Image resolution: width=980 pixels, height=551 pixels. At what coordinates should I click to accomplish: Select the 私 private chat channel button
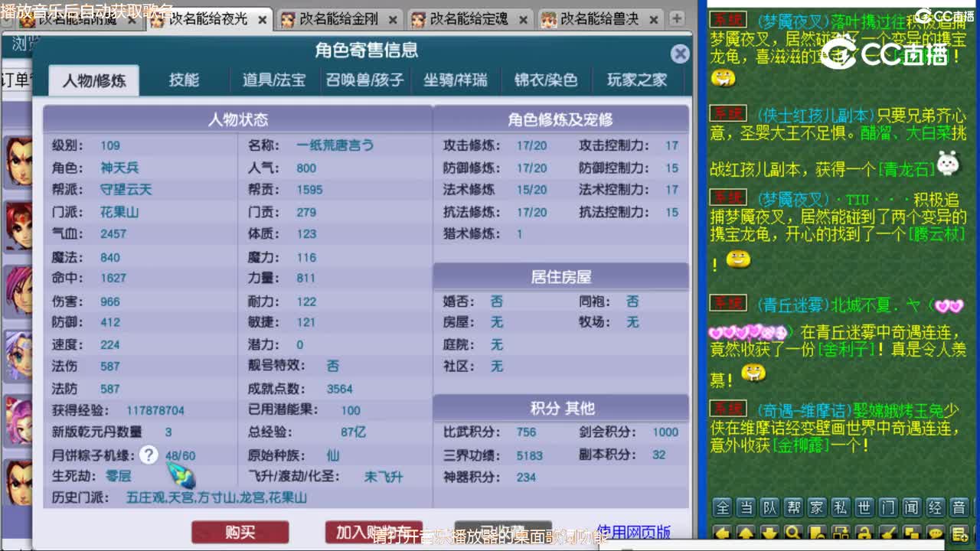pyautogui.click(x=841, y=508)
